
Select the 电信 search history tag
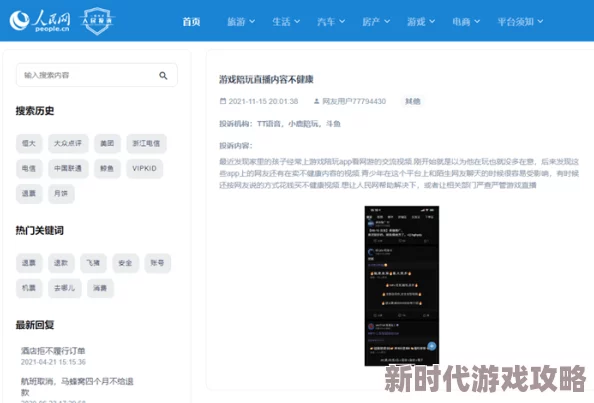(x=29, y=168)
